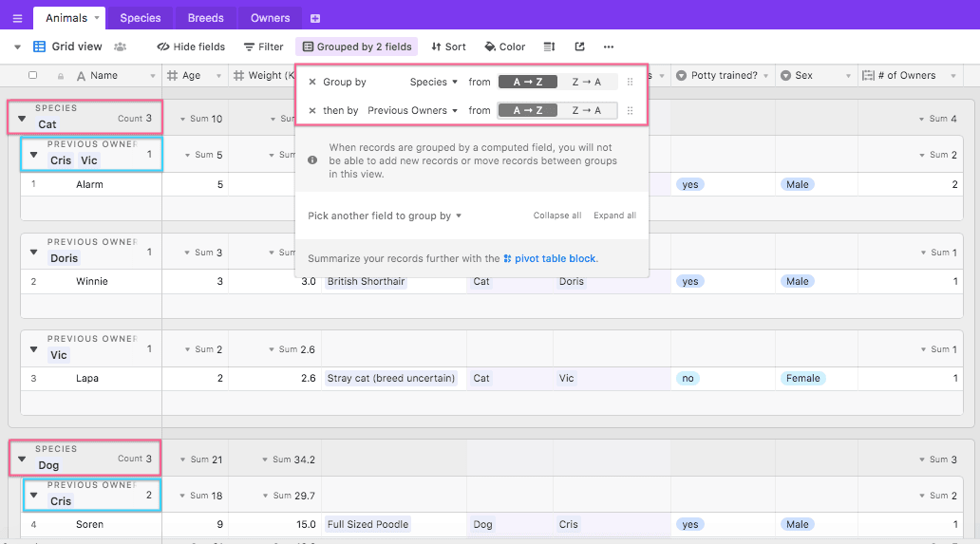Remove the Previous Owners grouping with X
This screenshot has height=544, width=980.
(312, 111)
